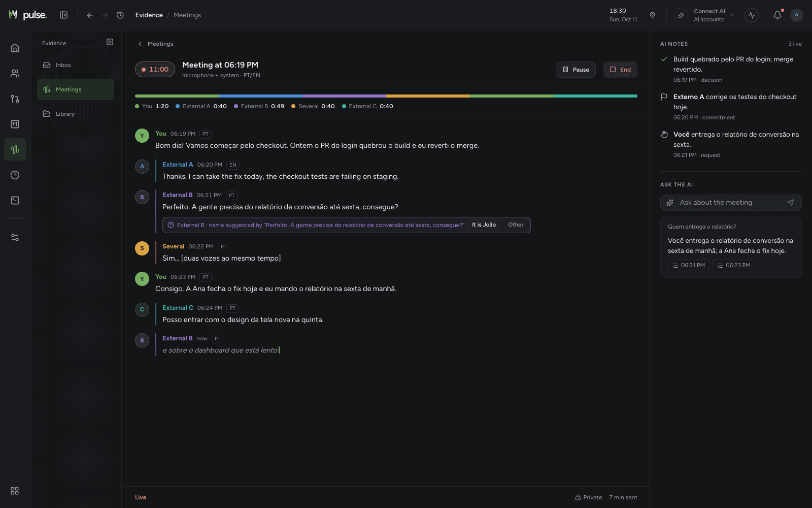This screenshot has width=812, height=508.
Task: Open the user avatar A menu
Action: coord(797,15)
